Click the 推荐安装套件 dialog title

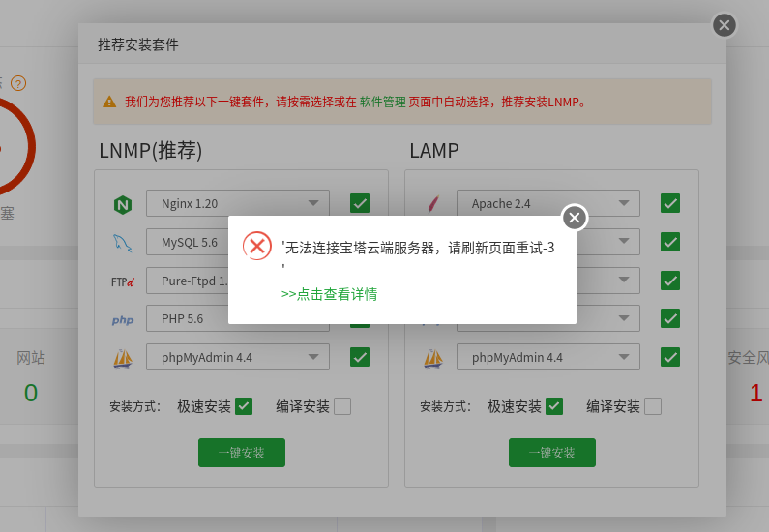(137, 44)
